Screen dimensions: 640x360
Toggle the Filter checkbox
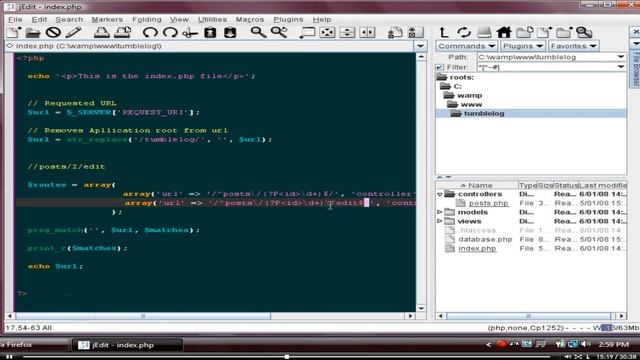click(x=440, y=67)
